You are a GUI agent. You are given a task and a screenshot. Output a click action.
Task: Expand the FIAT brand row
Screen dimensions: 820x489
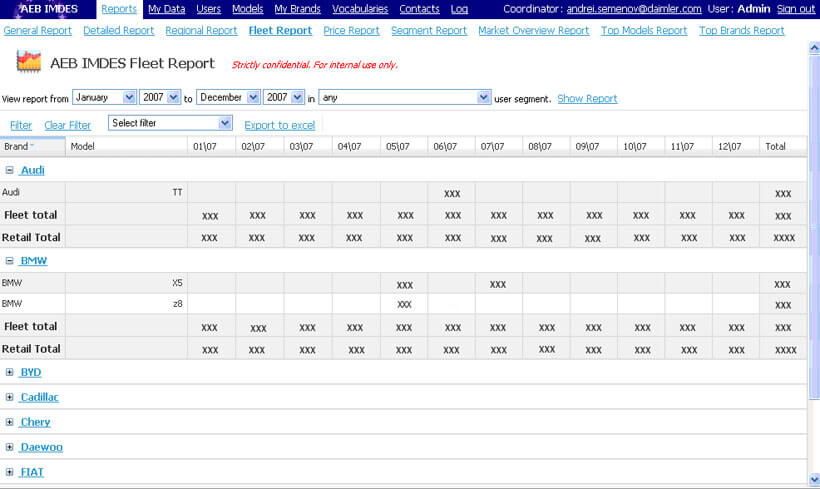pos(10,472)
